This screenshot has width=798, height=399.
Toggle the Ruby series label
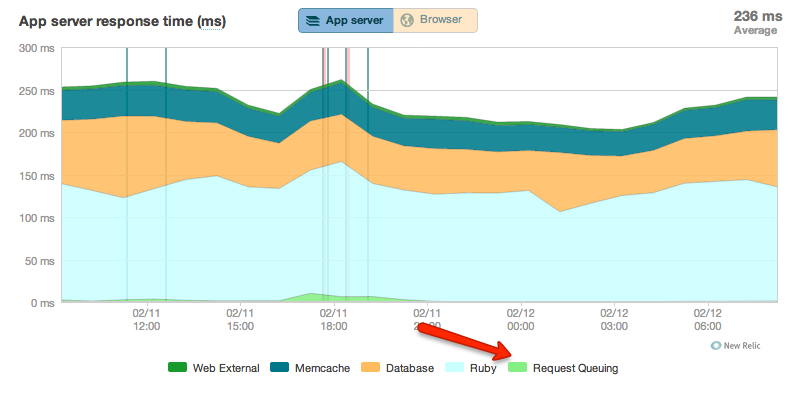click(483, 368)
